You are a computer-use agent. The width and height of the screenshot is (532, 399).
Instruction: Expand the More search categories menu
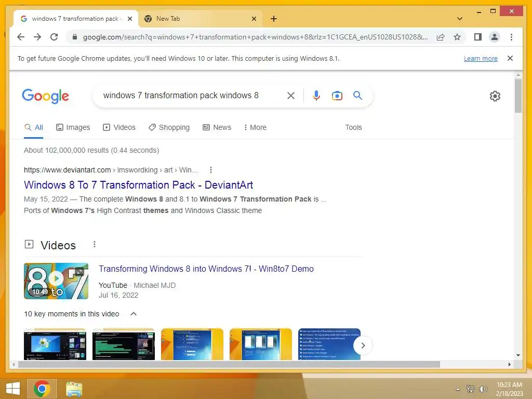point(255,127)
